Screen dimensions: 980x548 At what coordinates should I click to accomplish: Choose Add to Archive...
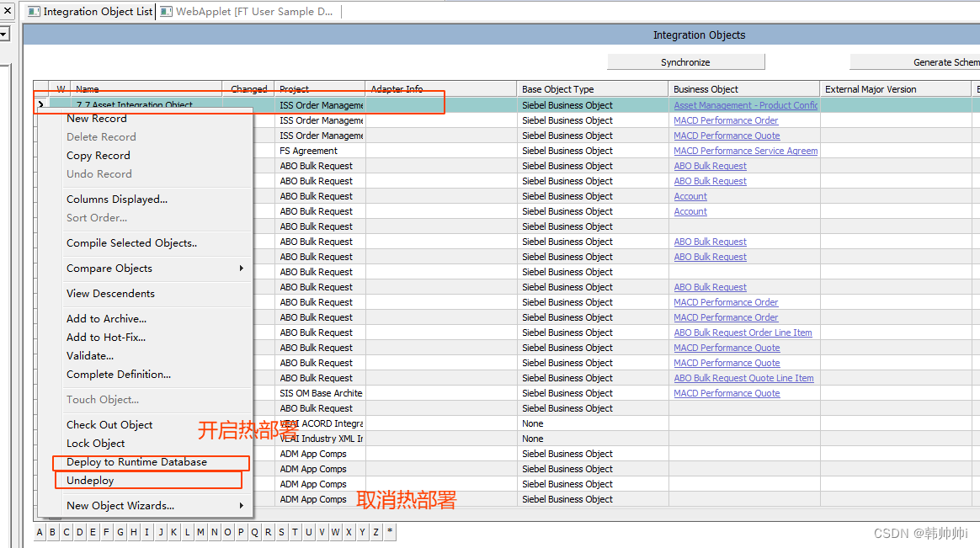tap(106, 318)
